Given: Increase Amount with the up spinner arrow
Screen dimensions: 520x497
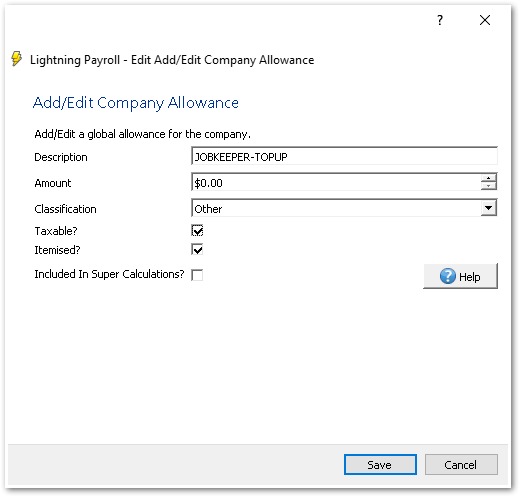Looking at the screenshot, I should (489, 178).
